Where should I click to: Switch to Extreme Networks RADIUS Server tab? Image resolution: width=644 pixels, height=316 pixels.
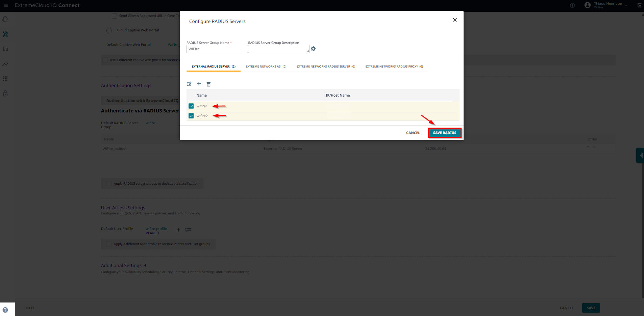[x=326, y=67]
